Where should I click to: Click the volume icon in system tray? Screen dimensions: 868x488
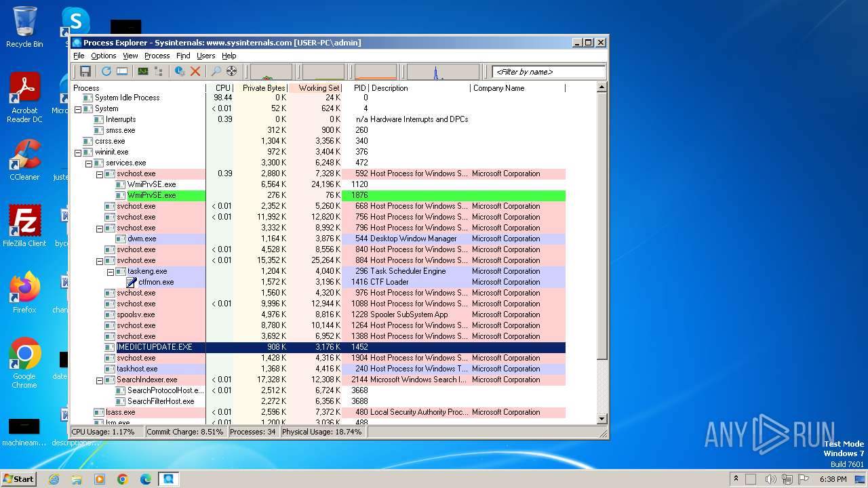click(771, 479)
